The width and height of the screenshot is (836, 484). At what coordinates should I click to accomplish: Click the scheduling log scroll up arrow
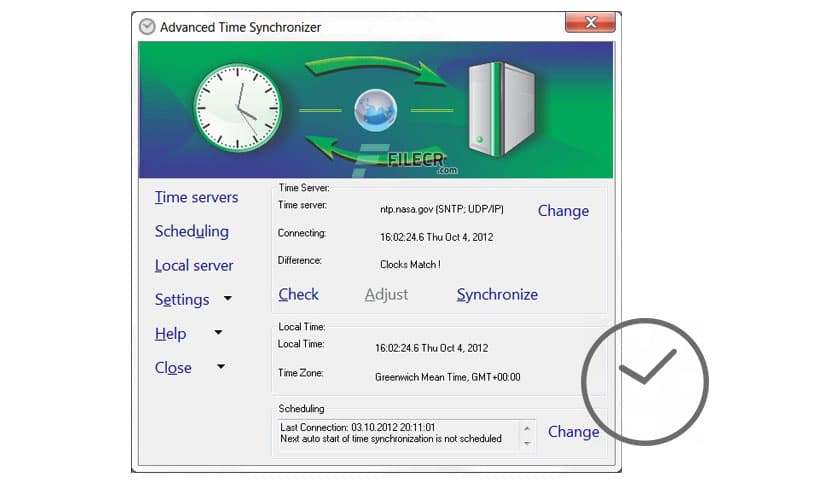(527, 429)
